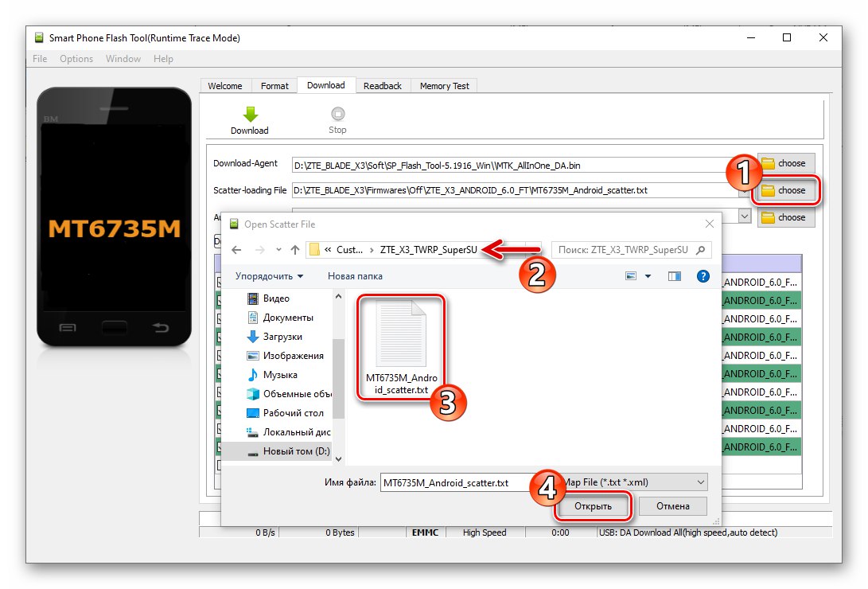
Task: Open the Welcome tab
Action: tap(224, 86)
